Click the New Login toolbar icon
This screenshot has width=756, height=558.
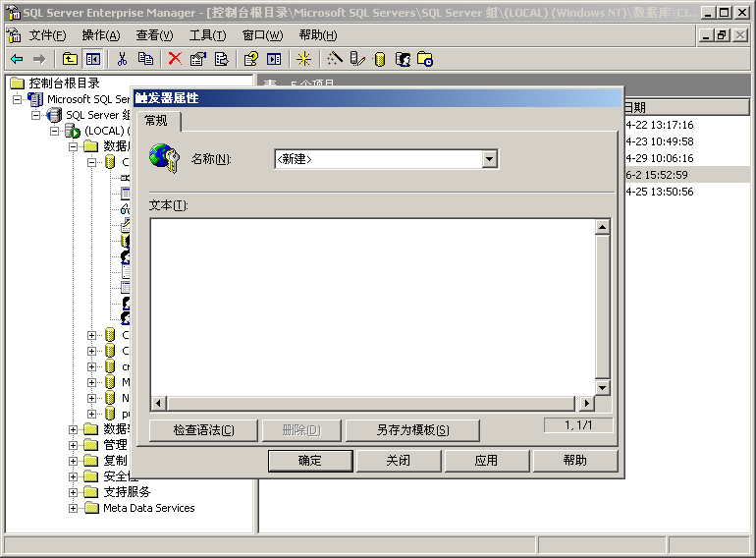(403, 59)
